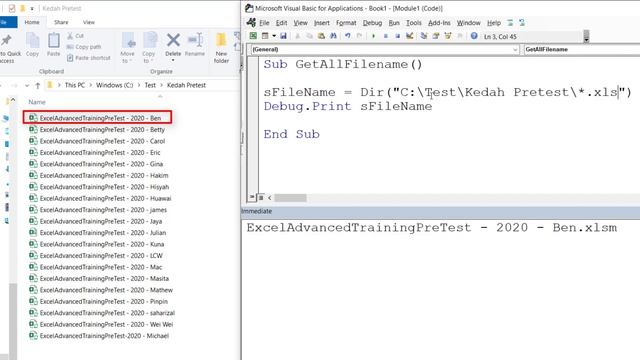
Task: Open the Edit menu in VBA editor
Action: pos(281,23)
